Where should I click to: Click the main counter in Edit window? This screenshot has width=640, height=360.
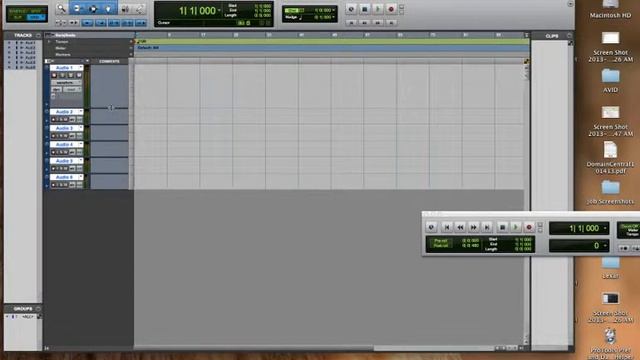pyautogui.click(x=197, y=11)
